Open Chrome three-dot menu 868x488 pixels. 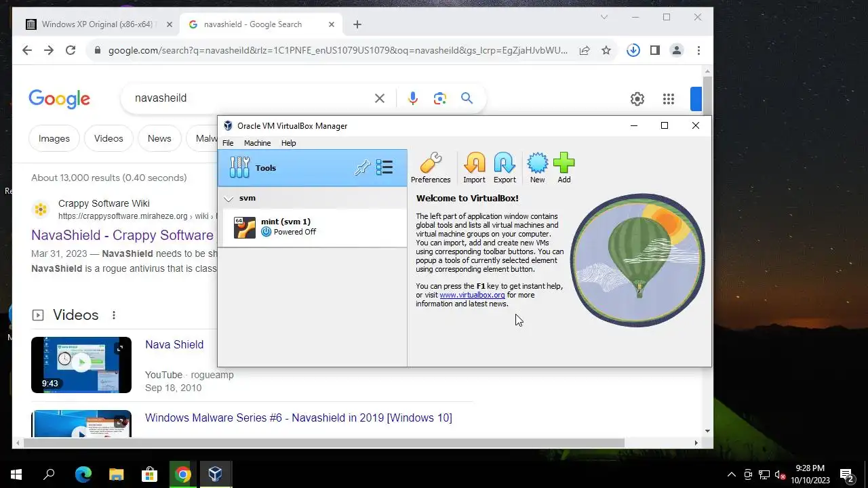pyautogui.click(x=698, y=50)
